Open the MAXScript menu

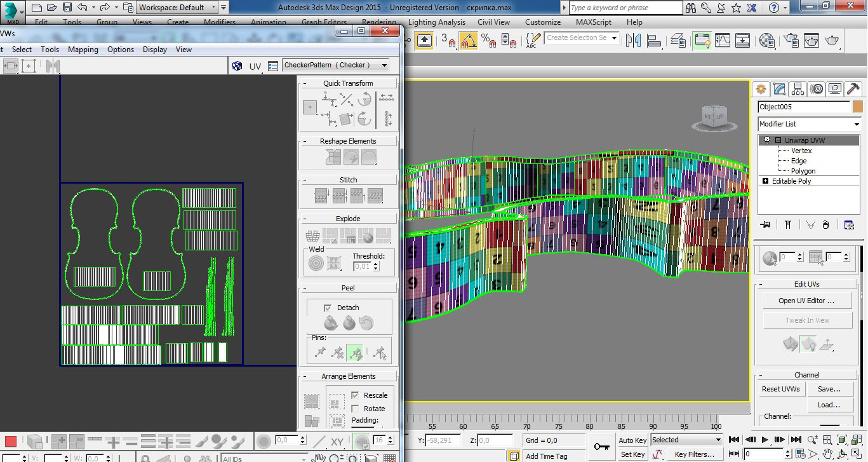(x=593, y=22)
